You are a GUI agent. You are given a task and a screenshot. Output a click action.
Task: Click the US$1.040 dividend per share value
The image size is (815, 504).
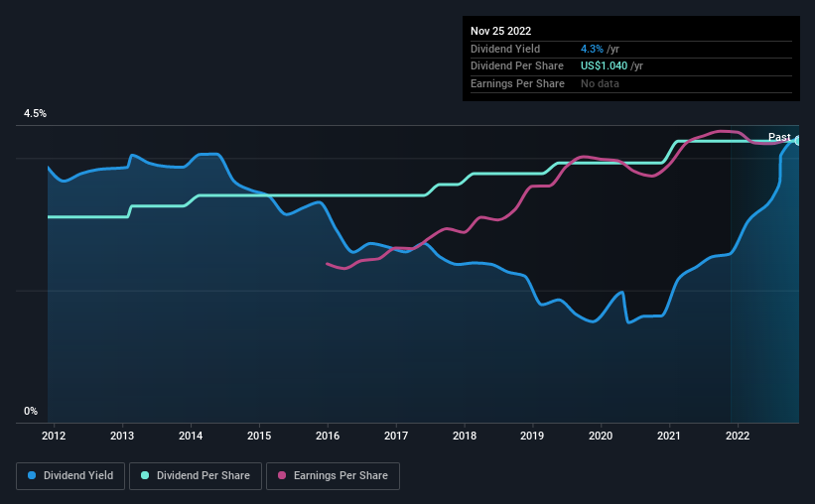pos(604,66)
